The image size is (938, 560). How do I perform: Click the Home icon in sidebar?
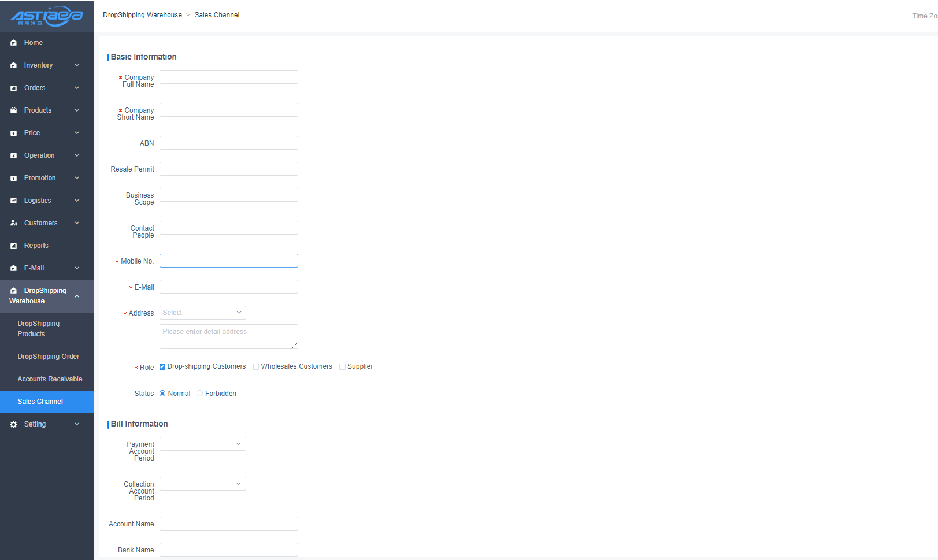pyautogui.click(x=14, y=43)
